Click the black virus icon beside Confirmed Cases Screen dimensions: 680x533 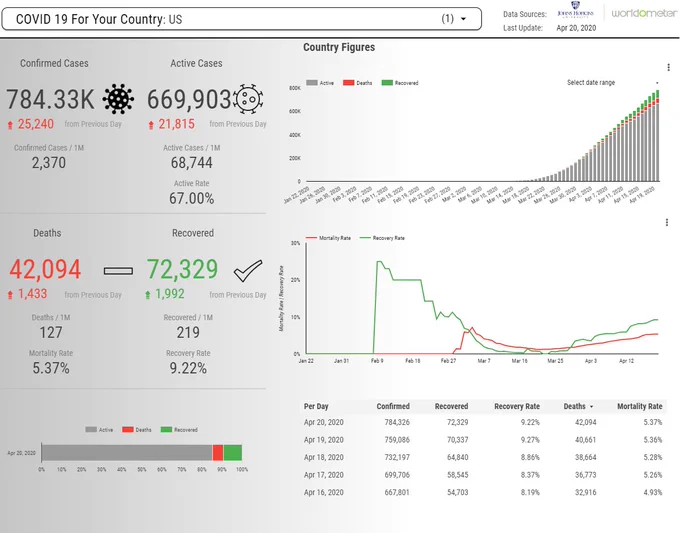pos(118,98)
